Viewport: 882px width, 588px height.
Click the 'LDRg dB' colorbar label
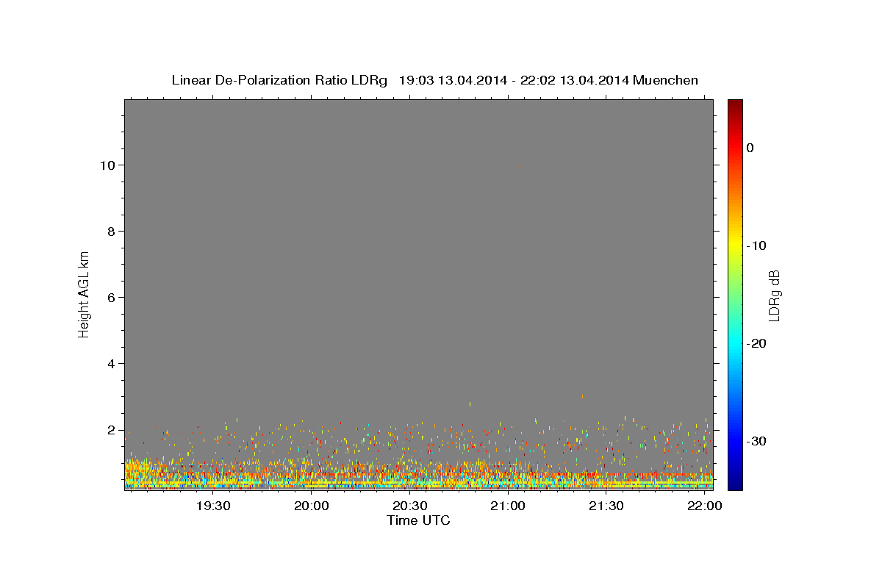773,295
